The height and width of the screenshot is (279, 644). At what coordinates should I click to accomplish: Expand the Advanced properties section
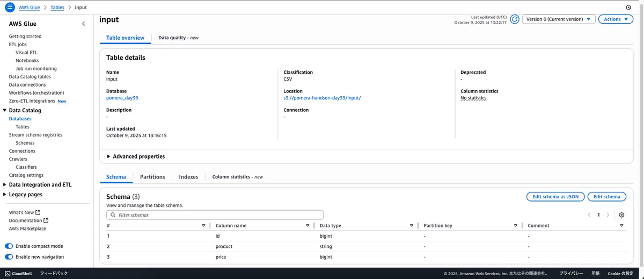click(x=136, y=156)
